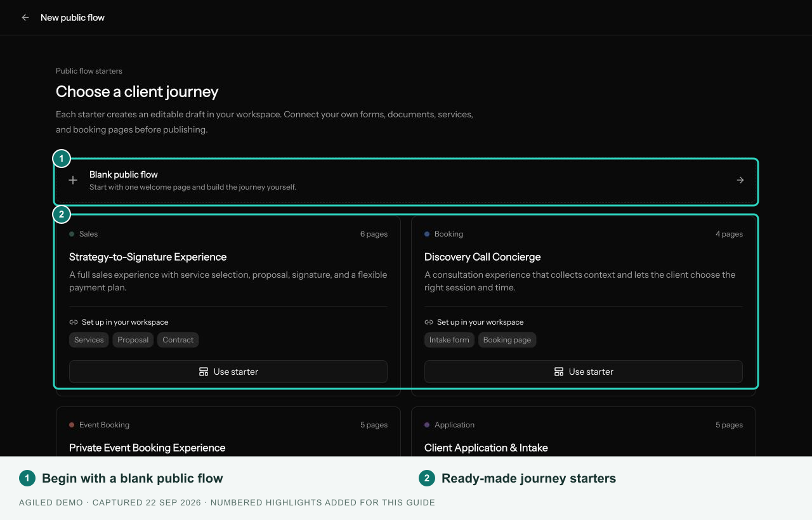
Task: Open the Blank public flow option
Action: [406, 181]
